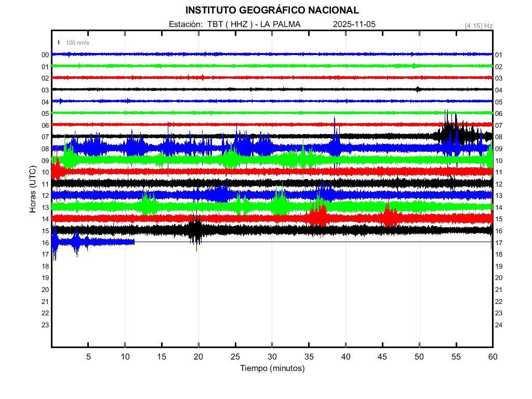Screen dimensions: 532x399
Task: Click the station label 'TBT ( HHZ ) - LA PALMA'
Action: pos(254,24)
